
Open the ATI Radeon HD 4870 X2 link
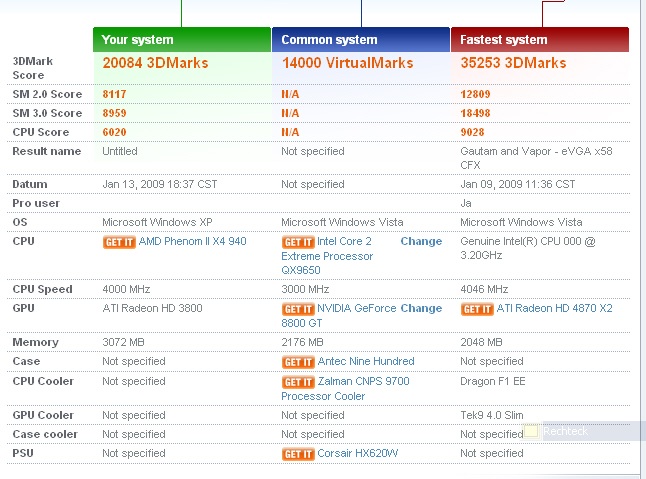(x=554, y=308)
